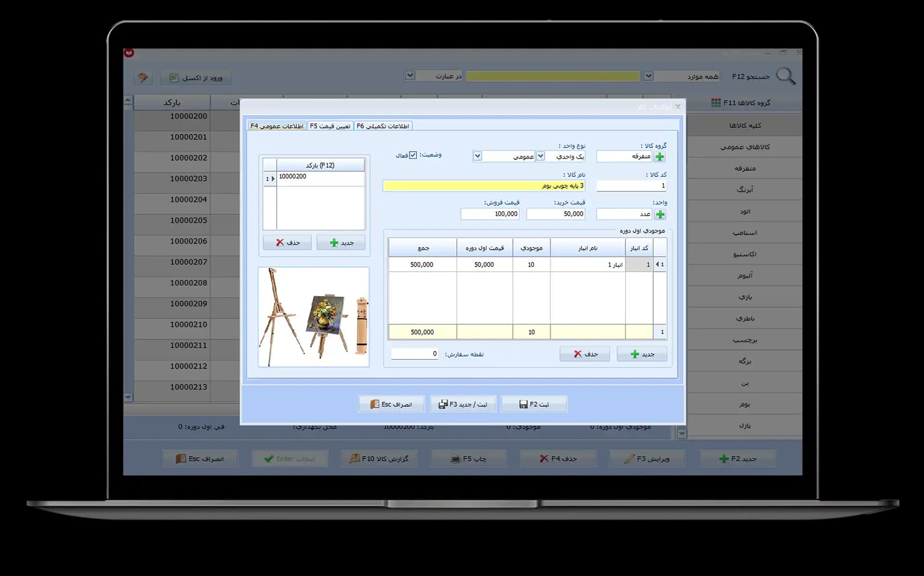This screenshot has height=576, width=924.
Task: Select استامپ group in list
Action: (x=744, y=232)
